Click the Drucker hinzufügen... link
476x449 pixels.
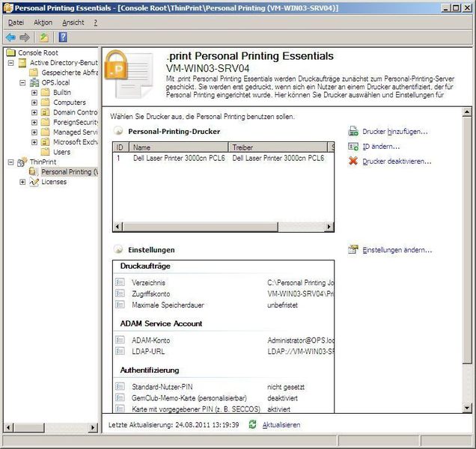[395, 132]
